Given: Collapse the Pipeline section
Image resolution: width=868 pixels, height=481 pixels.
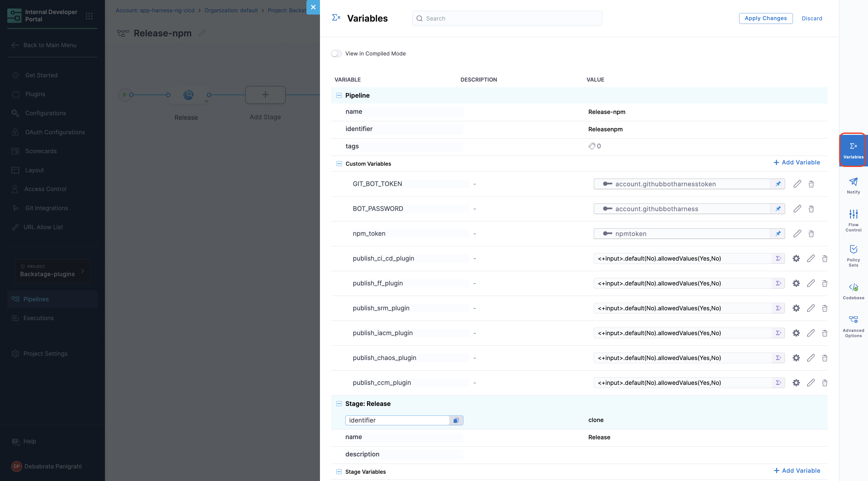Looking at the screenshot, I should (339, 95).
